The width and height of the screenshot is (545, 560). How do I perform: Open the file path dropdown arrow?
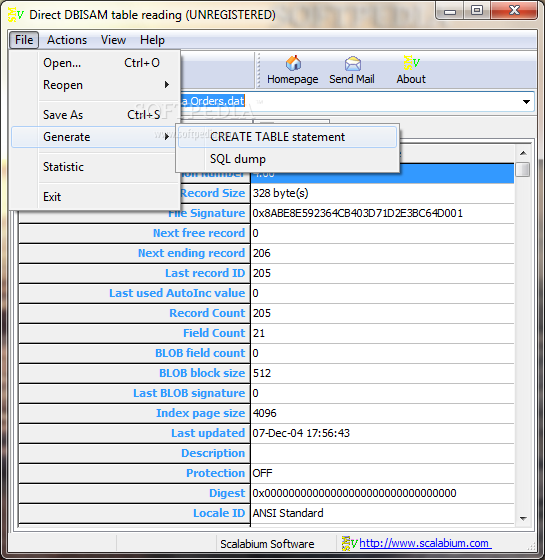coord(526,102)
